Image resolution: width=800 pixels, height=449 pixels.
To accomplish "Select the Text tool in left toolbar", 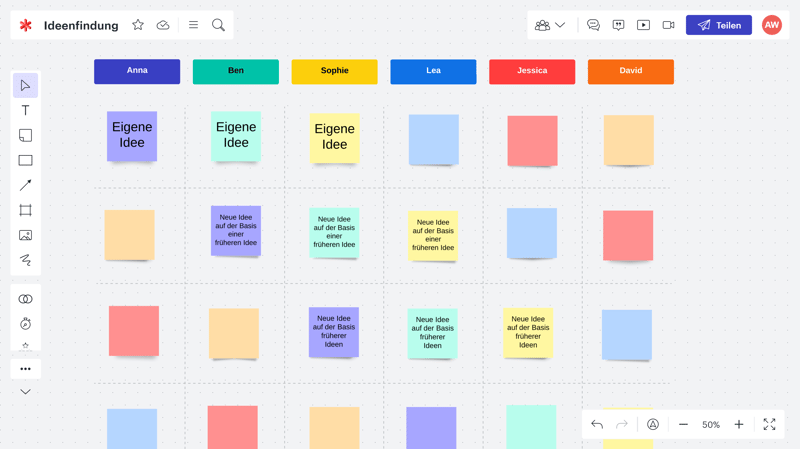I will click(25, 111).
